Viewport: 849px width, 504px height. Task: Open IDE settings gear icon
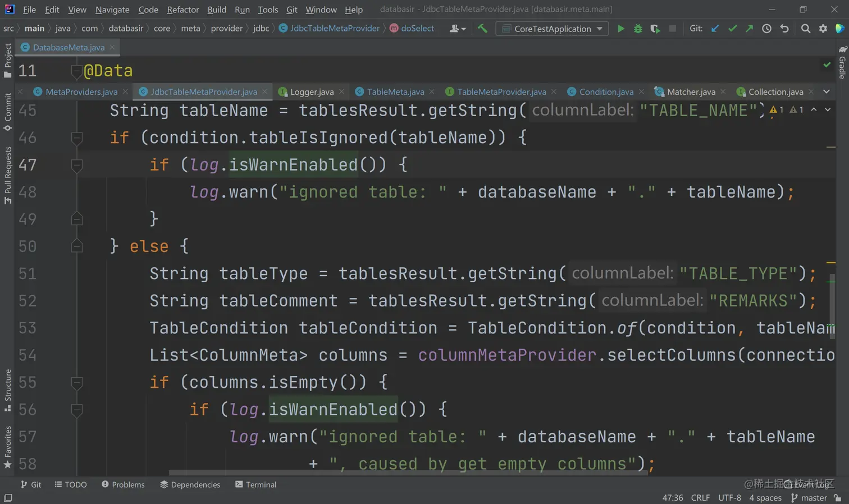823,29
